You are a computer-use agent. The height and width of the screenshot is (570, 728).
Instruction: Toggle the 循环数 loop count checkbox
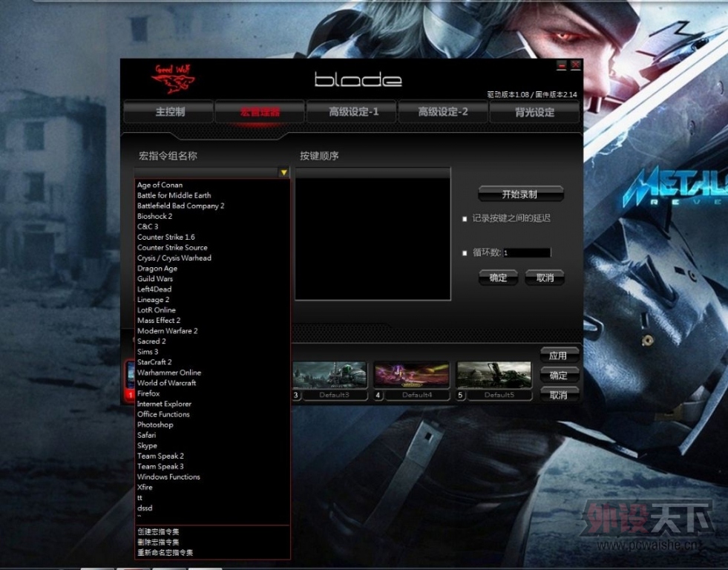click(465, 253)
